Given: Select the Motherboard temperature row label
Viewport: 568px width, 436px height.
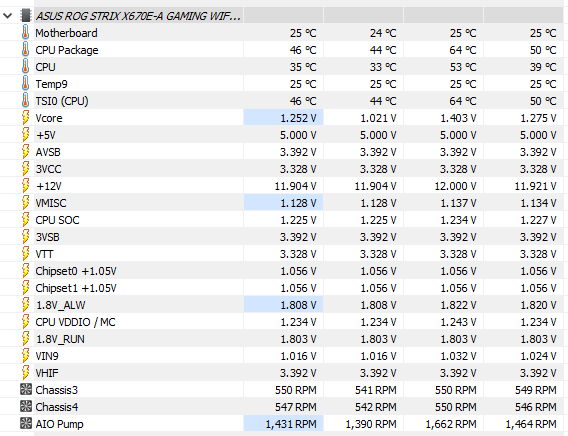Looking at the screenshot, I should tap(66, 33).
